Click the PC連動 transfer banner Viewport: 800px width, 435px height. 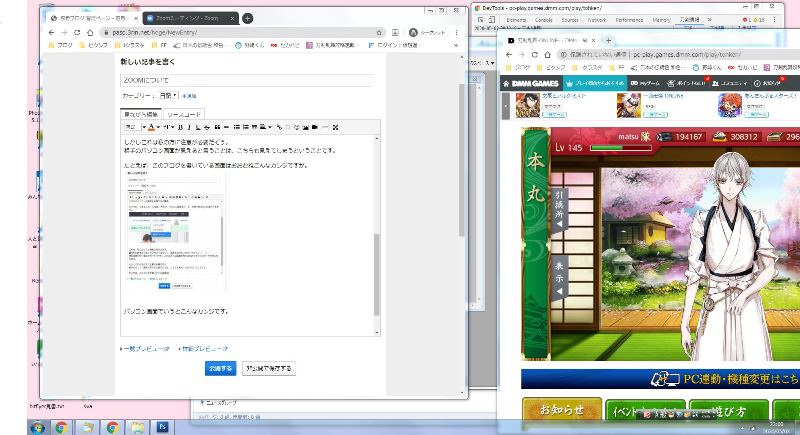pyautogui.click(x=660, y=379)
